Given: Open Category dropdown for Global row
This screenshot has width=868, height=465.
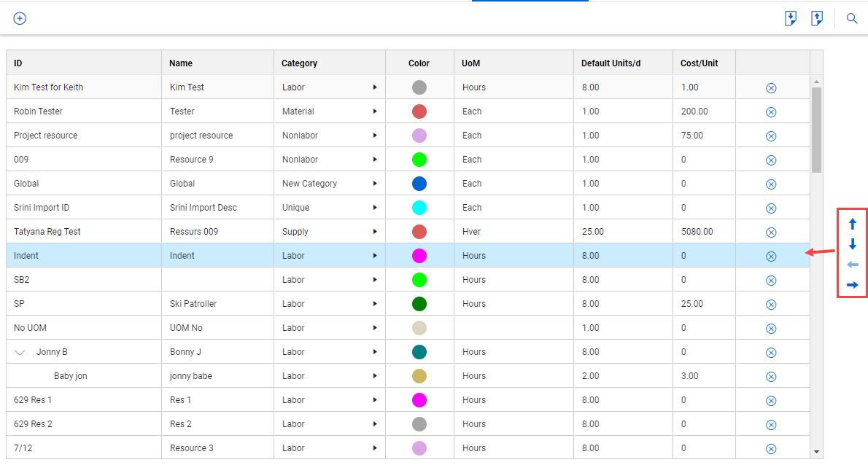Looking at the screenshot, I should pyautogui.click(x=375, y=184).
